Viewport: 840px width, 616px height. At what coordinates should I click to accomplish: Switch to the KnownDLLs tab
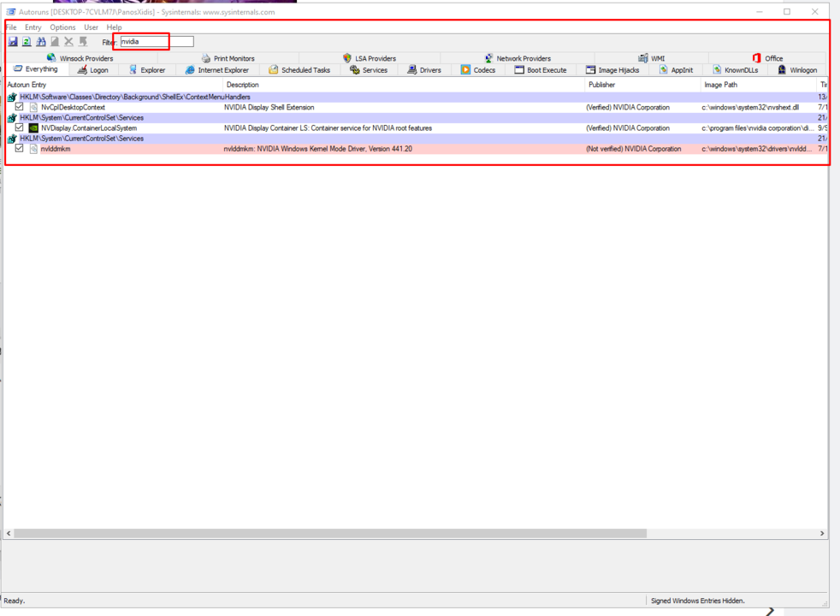[x=736, y=70]
